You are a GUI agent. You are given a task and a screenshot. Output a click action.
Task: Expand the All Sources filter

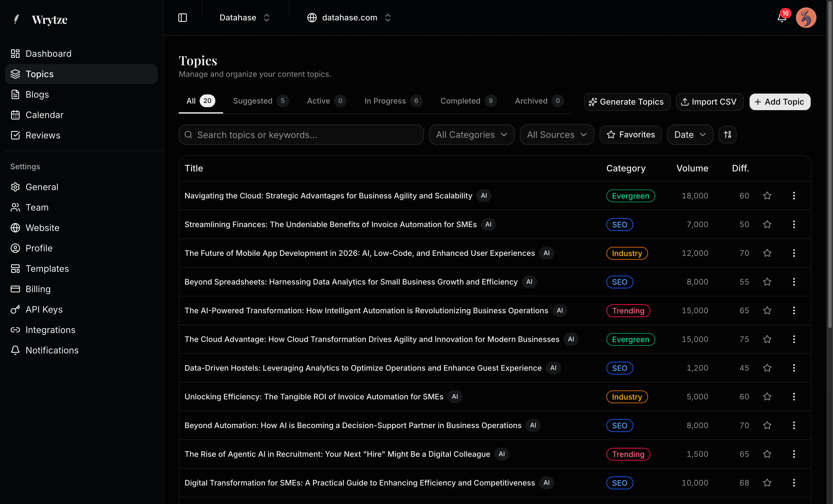(557, 135)
